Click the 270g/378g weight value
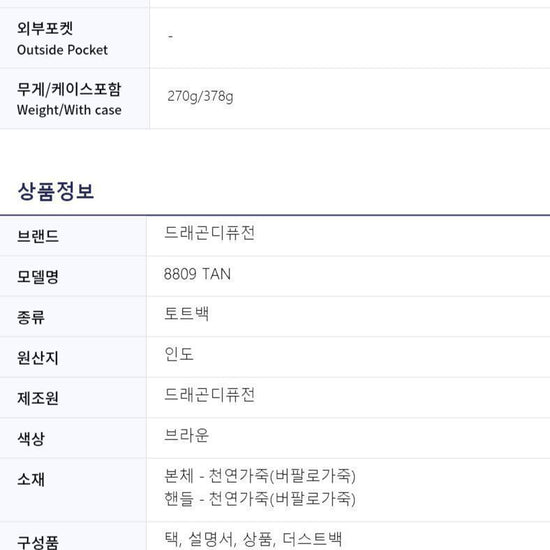550x550 pixels. [x=200, y=96]
